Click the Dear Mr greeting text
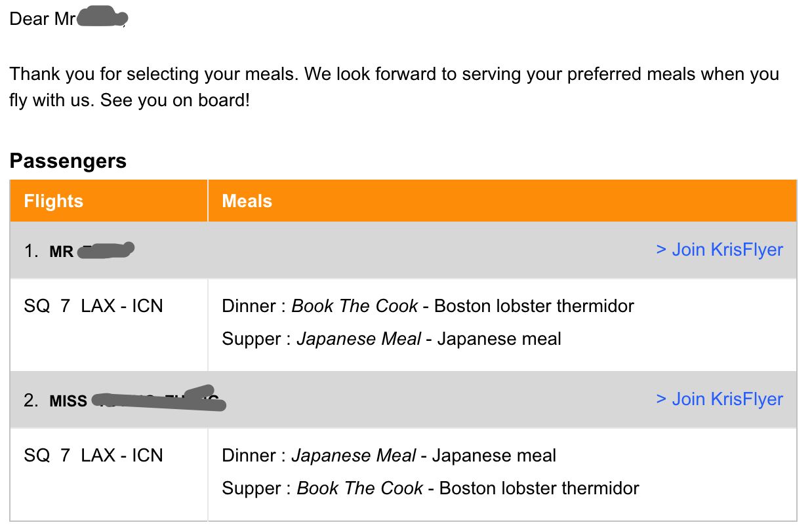The width and height of the screenshot is (812, 531). pos(43,19)
